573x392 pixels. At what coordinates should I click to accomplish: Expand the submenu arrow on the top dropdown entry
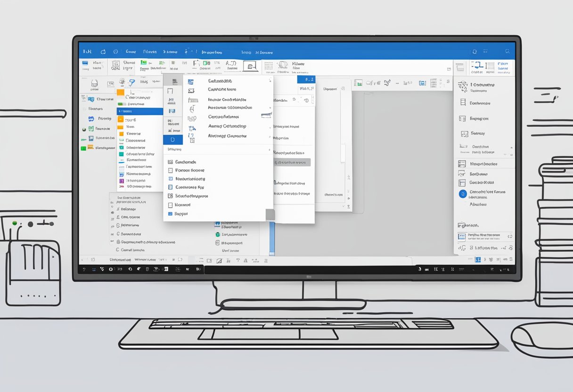click(269, 81)
